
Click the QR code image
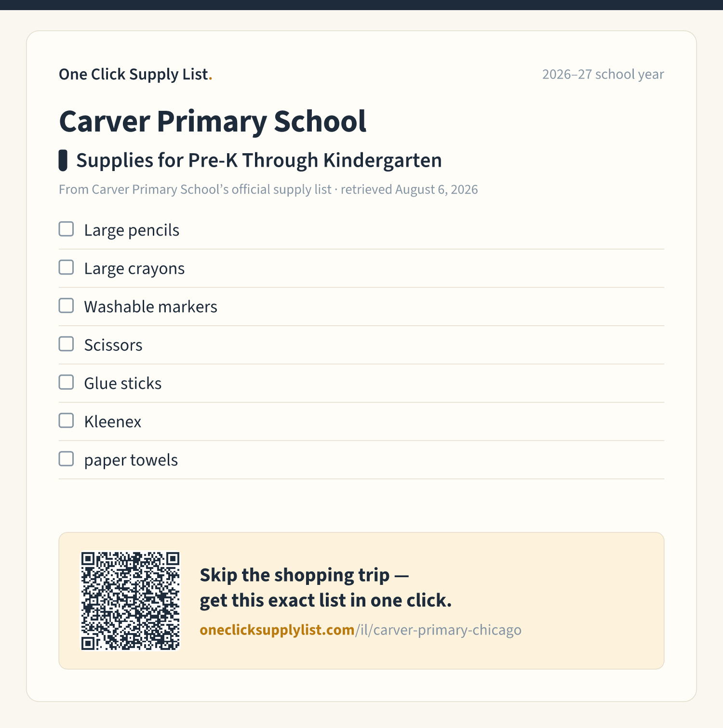[x=130, y=601]
